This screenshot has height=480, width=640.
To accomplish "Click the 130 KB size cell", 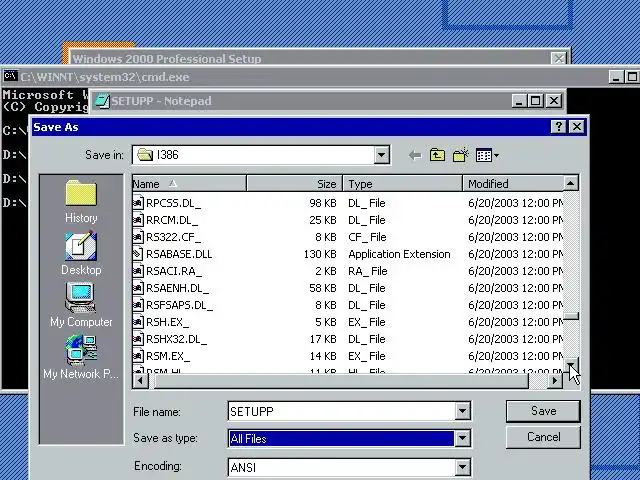I will (320, 254).
